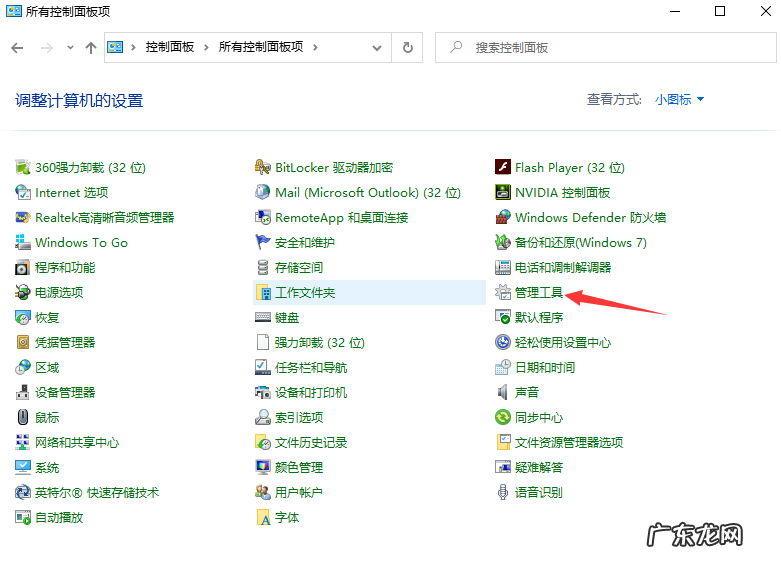Go forward with the forward arrow

pos(47,48)
